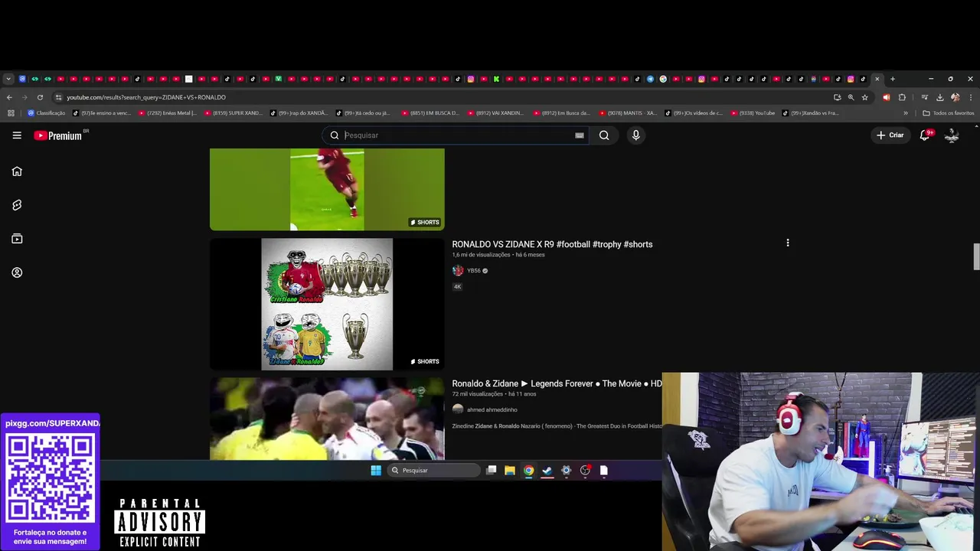Open the Chrome profile avatar
This screenshot has height=551, width=980.
point(955,97)
